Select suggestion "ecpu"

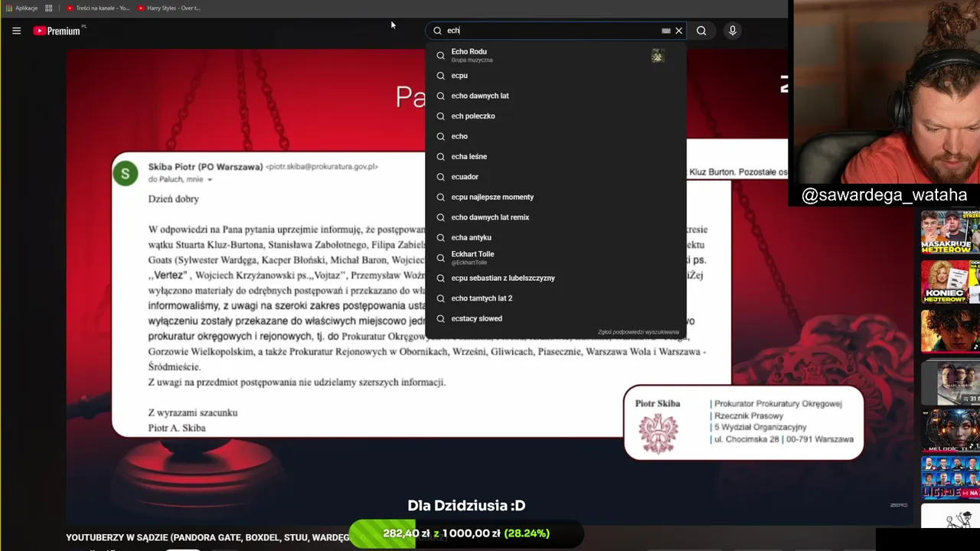coord(556,76)
